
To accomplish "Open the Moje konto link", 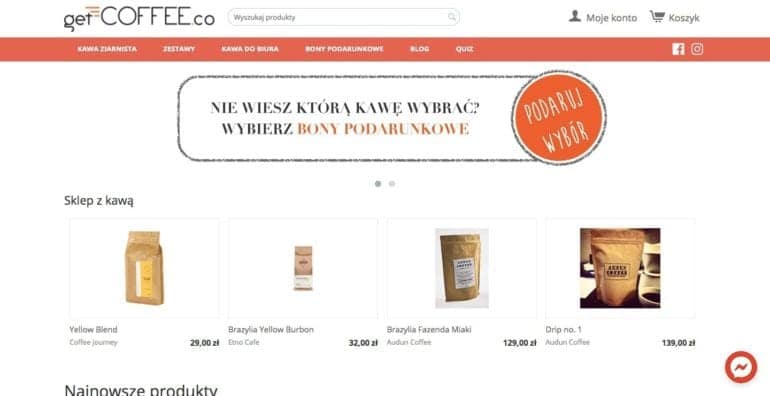I will (x=611, y=18).
